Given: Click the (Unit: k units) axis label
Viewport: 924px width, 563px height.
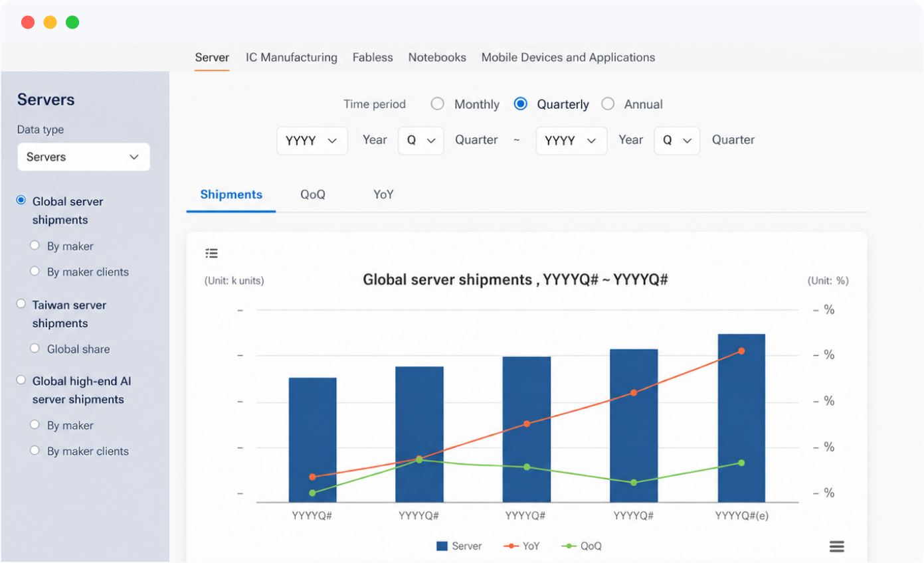Looking at the screenshot, I should [x=234, y=281].
